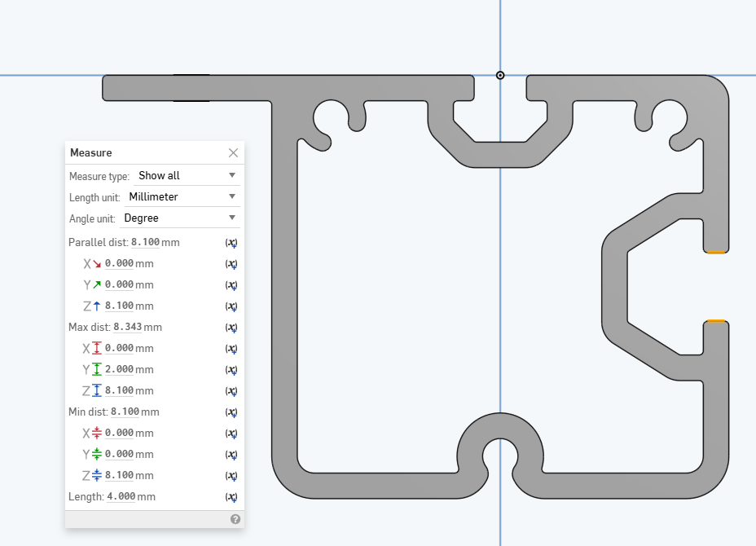Close the Measure dialog
The image size is (756, 546).
(x=234, y=153)
